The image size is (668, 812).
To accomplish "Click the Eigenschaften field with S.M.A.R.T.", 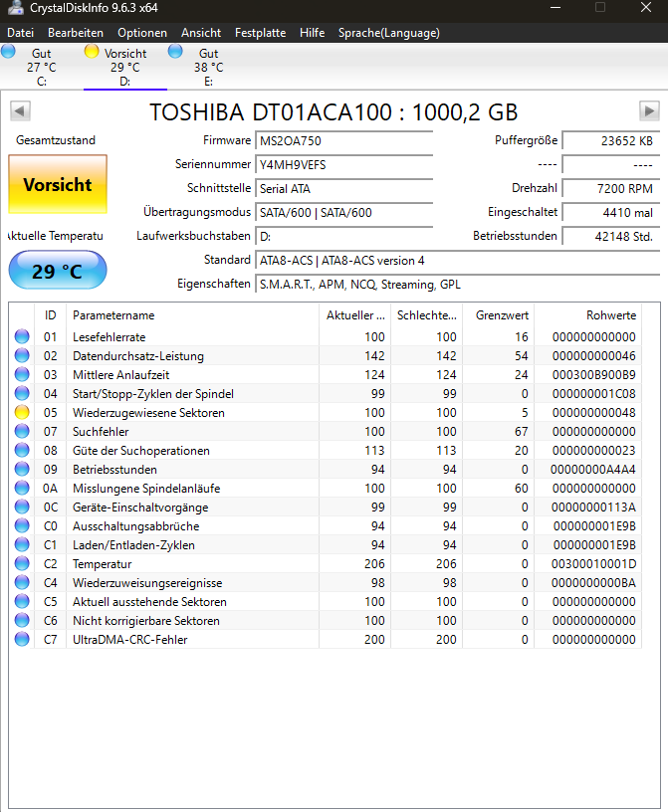I will point(458,284).
